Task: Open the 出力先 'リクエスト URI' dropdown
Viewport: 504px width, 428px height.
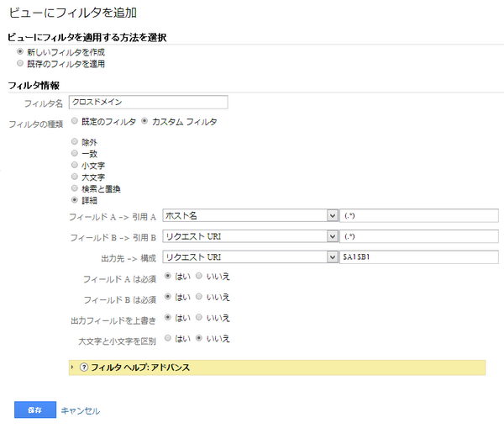Action: point(250,257)
